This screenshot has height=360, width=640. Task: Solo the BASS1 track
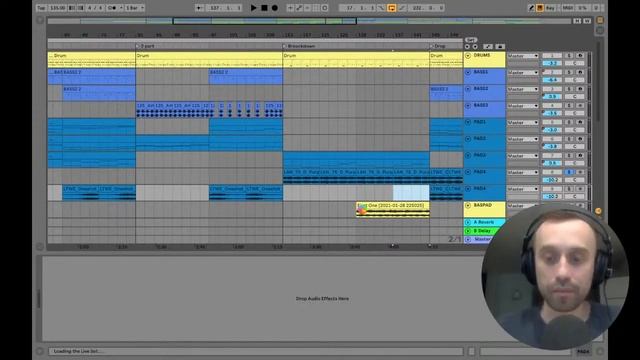569,72
